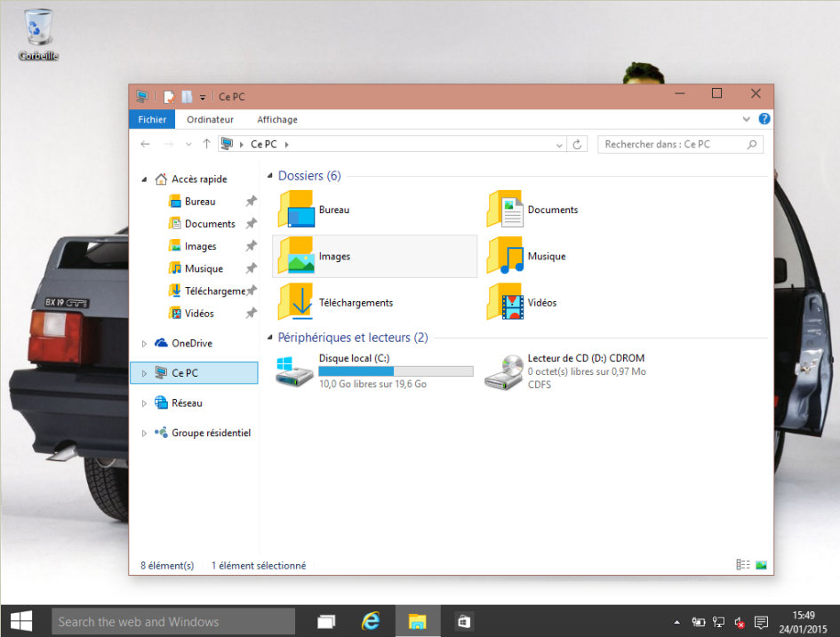Unpin Documents from Accès rapide

coord(252,224)
